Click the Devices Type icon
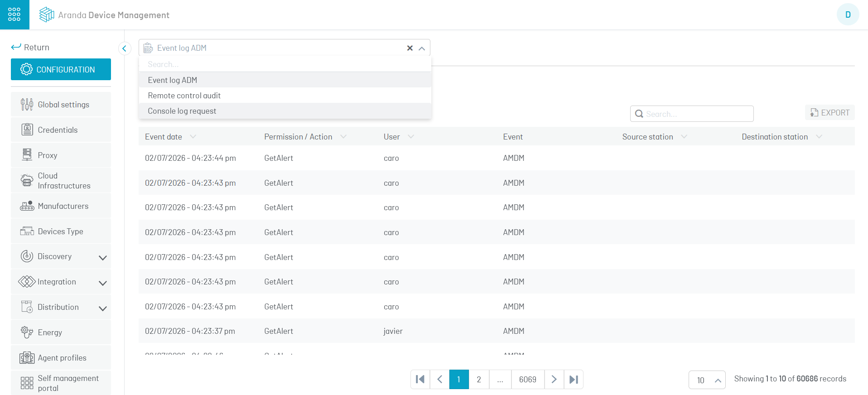The width and height of the screenshot is (868, 395). click(x=27, y=231)
